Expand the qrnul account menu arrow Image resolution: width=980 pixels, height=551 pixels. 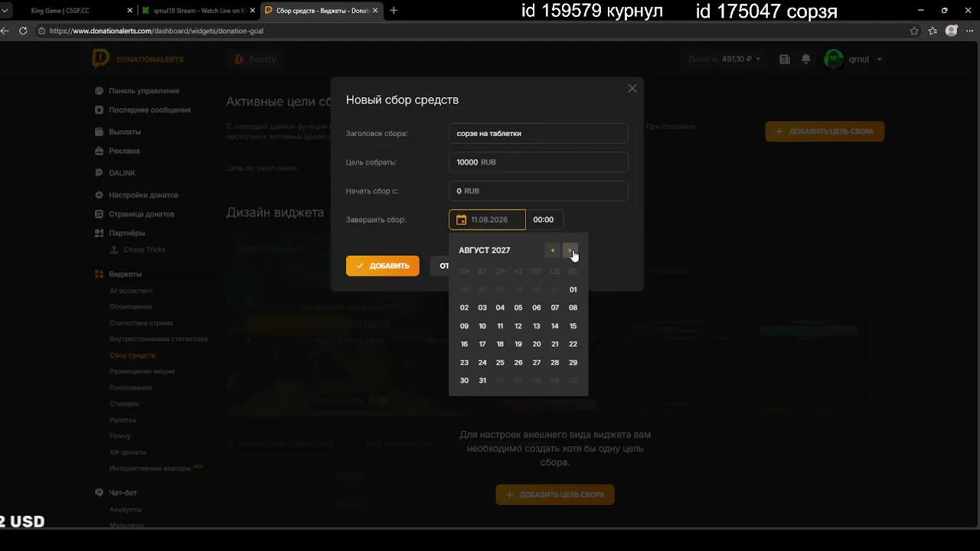(x=879, y=59)
